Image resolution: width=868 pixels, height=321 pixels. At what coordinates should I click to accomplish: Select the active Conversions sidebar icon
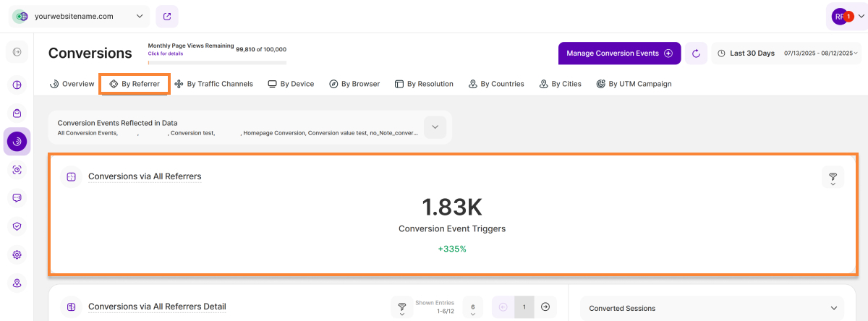pos(17,142)
